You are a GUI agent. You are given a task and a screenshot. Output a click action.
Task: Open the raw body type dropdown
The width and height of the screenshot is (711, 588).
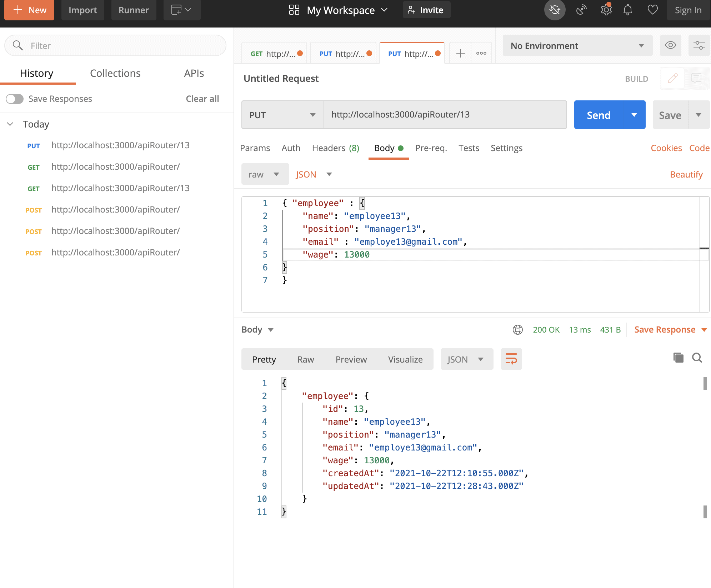tap(265, 174)
